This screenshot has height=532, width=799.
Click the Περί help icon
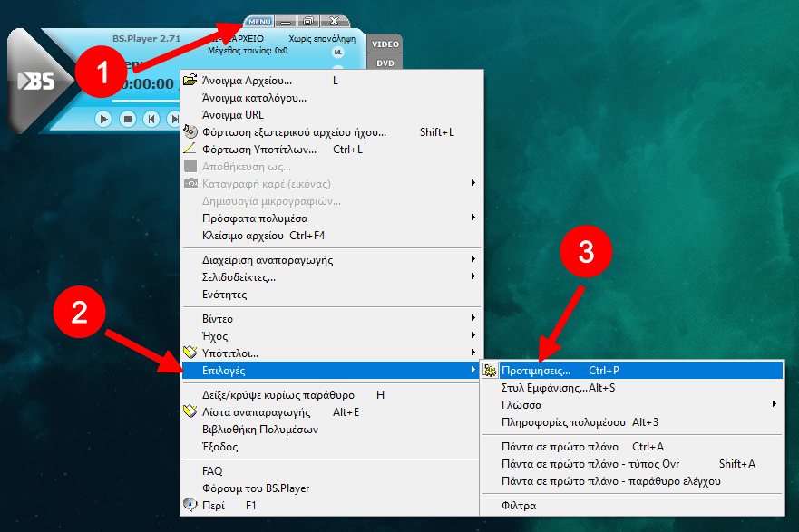(190, 506)
